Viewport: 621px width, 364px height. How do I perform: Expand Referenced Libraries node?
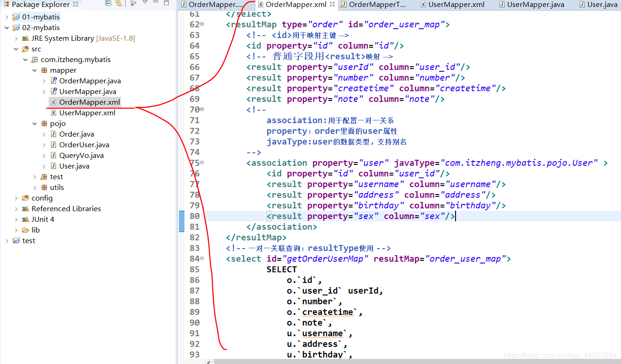pos(16,209)
